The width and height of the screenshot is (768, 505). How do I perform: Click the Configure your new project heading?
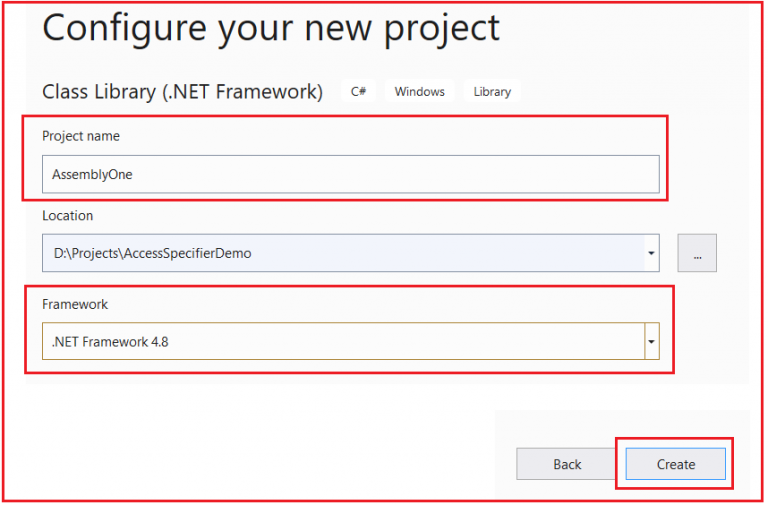pyautogui.click(x=271, y=29)
